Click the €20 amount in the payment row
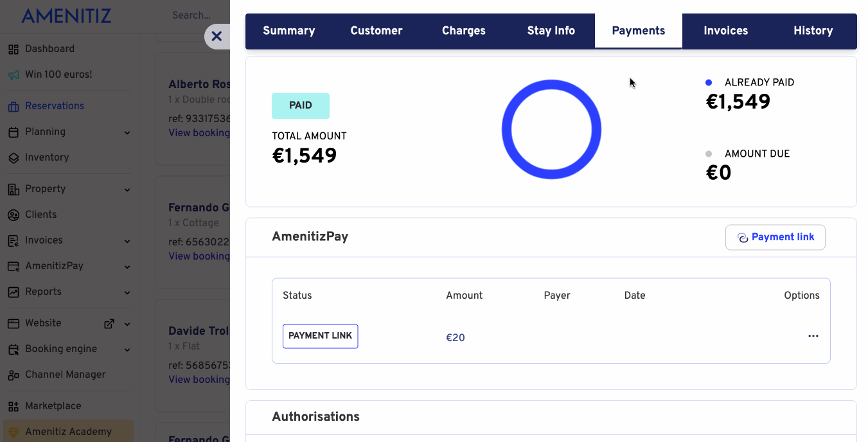Viewport: 868px width, 442px height. tap(456, 337)
